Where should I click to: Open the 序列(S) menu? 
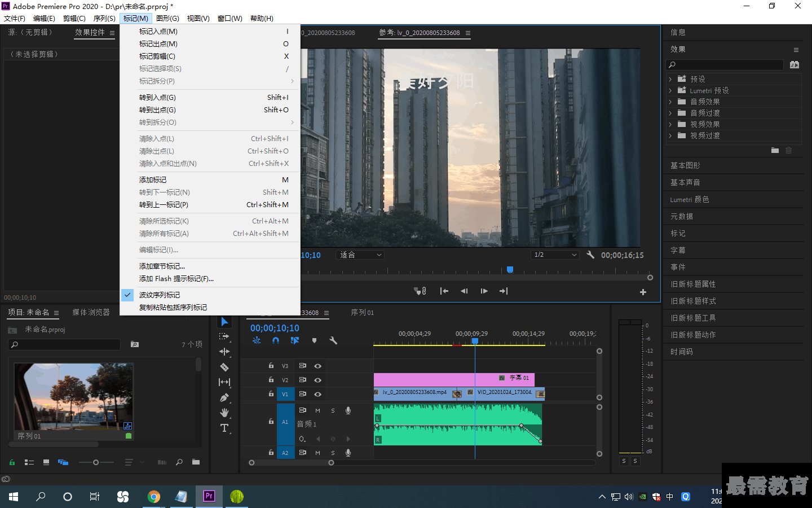(x=104, y=18)
